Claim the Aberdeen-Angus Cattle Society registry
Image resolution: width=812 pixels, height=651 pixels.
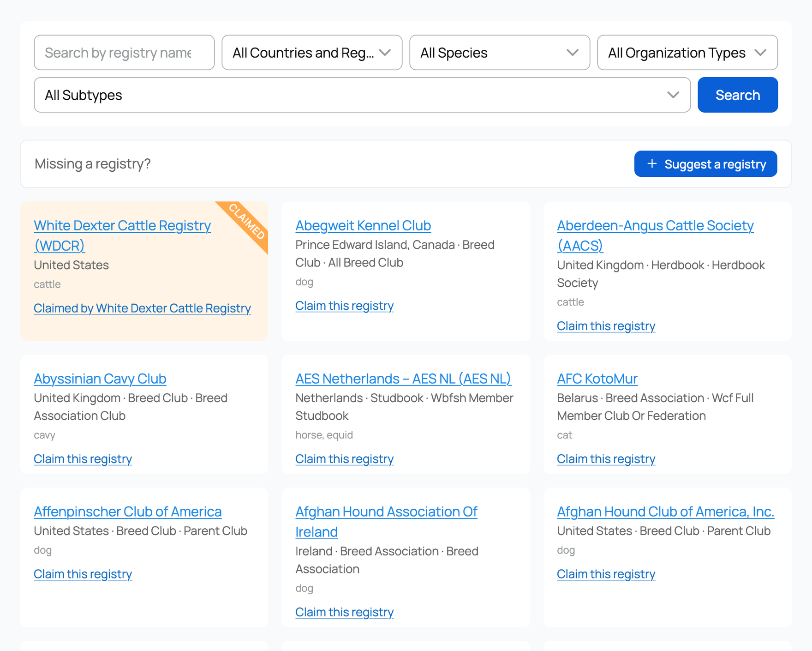point(606,326)
